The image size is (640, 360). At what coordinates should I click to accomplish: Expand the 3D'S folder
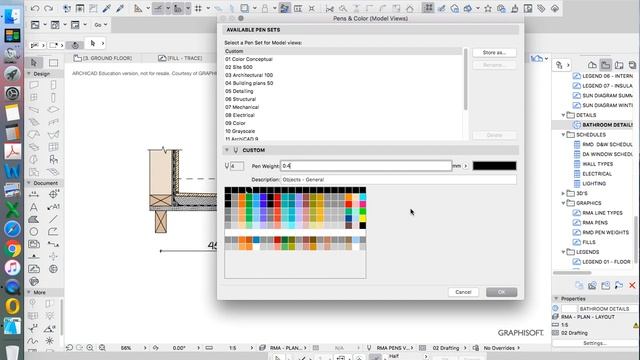pyautogui.click(x=563, y=193)
